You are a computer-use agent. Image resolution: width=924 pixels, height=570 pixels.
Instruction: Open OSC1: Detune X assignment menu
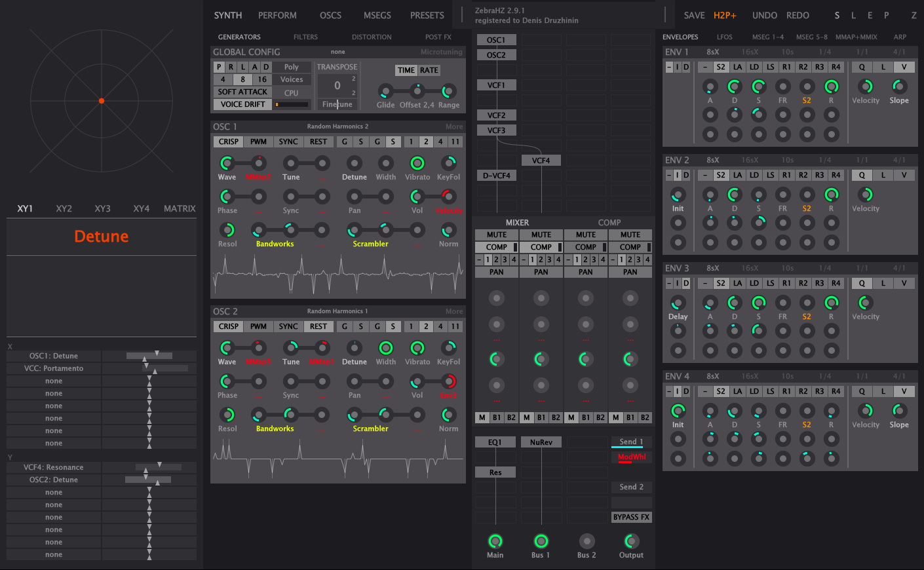coord(54,356)
